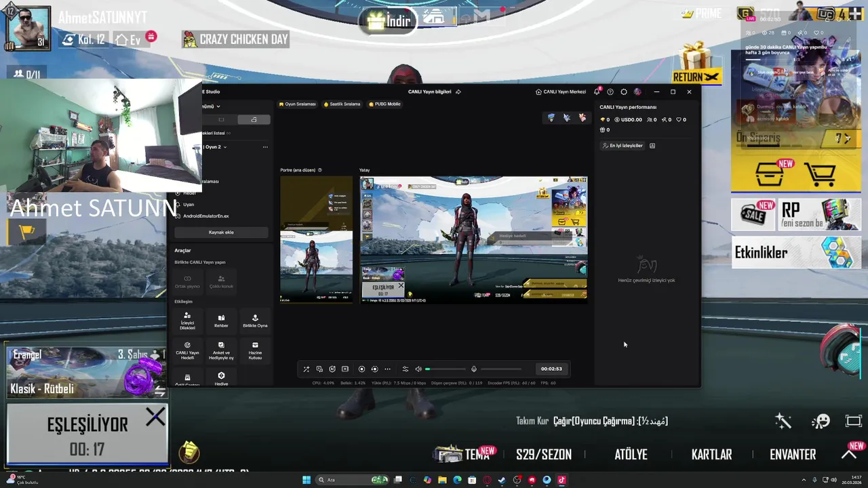Select Oyun Sıralaması tag
Viewport: 868px width, 488px height.
pyautogui.click(x=298, y=104)
